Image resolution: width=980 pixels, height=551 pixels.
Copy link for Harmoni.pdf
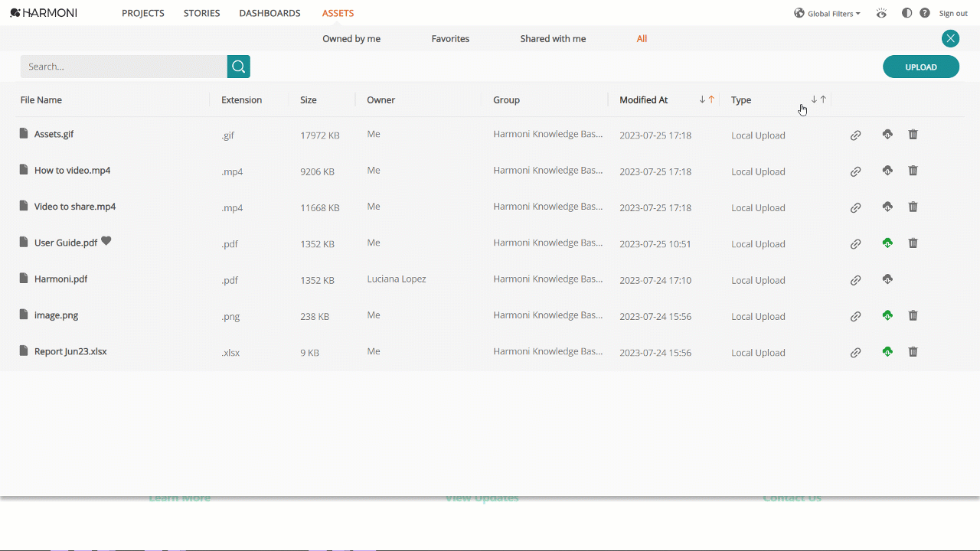(x=856, y=280)
